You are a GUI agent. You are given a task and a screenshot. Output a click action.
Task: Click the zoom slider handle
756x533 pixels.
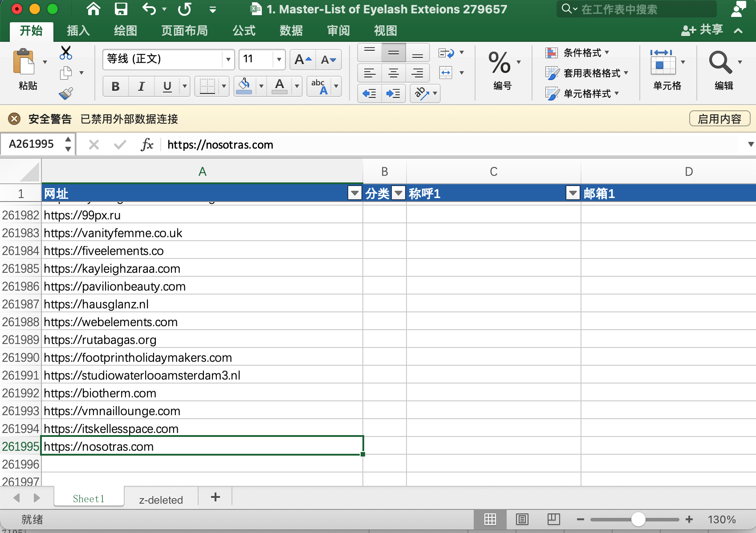[638, 519]
